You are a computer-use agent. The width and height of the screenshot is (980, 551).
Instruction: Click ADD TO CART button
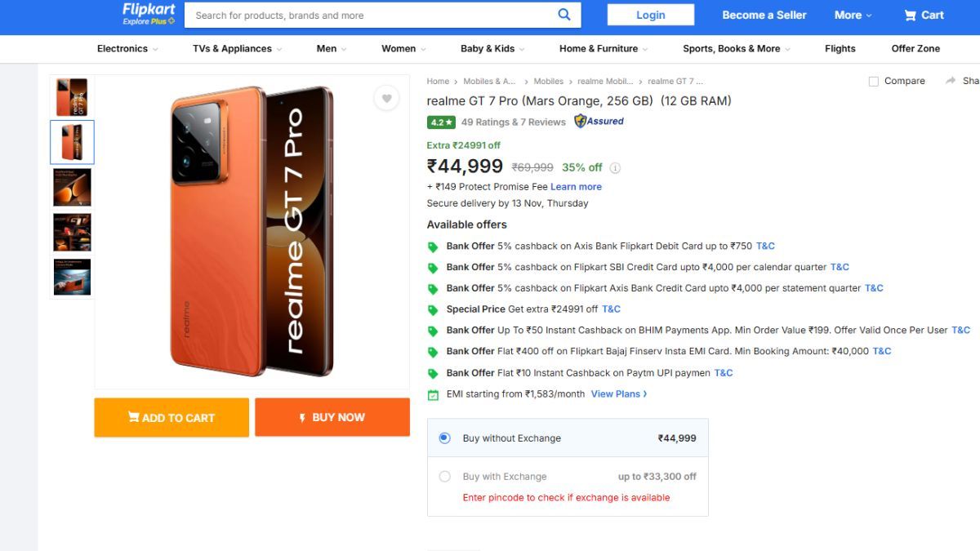coord(171,417)
